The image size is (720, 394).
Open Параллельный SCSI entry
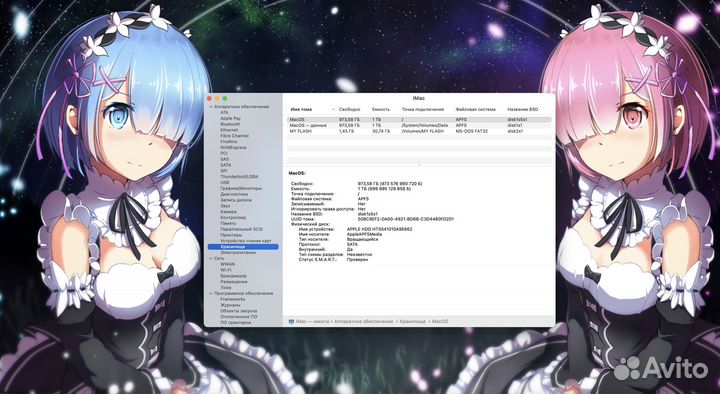pos(242,229)
